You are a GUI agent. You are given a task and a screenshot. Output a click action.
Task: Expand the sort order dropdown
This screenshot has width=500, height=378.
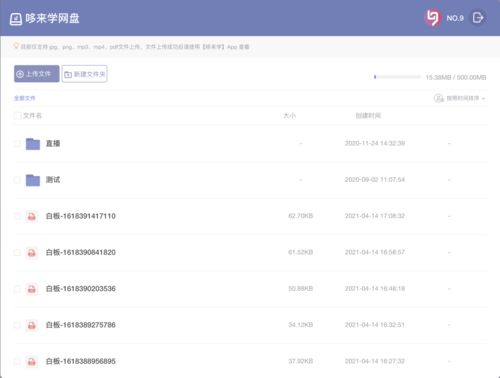tap(466, 98)
